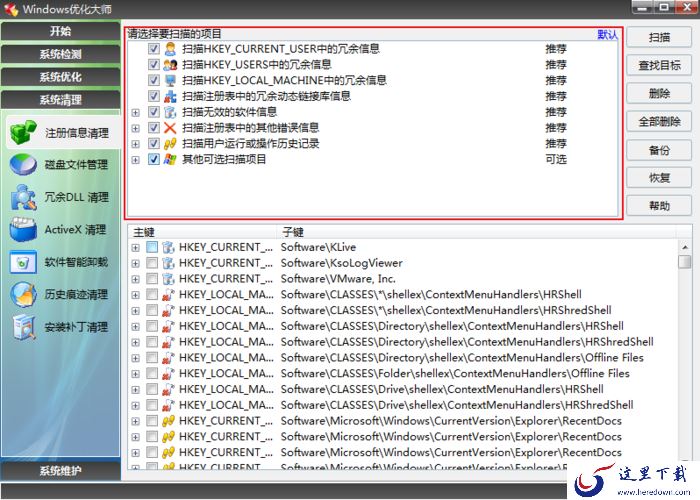Check the Software\KLive row checkbox
The image size is (700, 500).
tap(152, 247)
